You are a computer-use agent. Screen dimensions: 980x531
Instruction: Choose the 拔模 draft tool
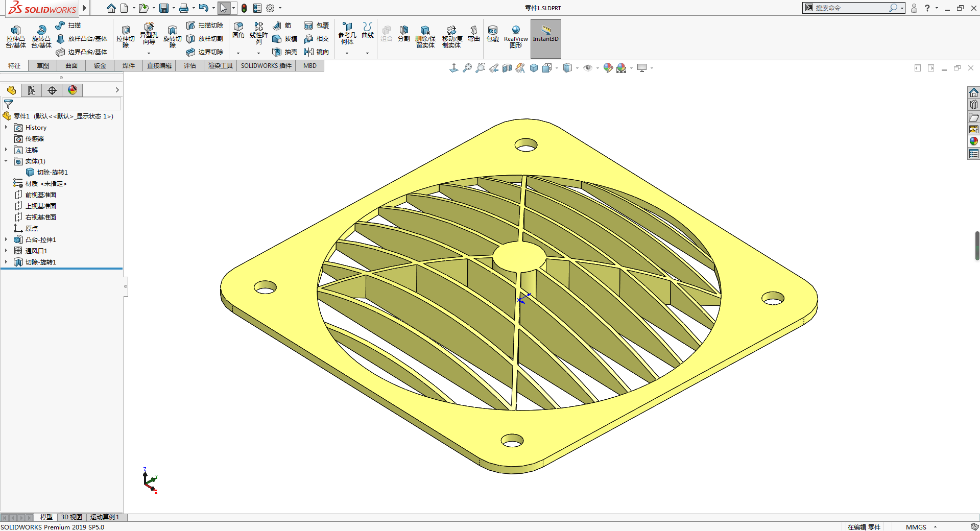pyautogui.click(x=284, y=38)
